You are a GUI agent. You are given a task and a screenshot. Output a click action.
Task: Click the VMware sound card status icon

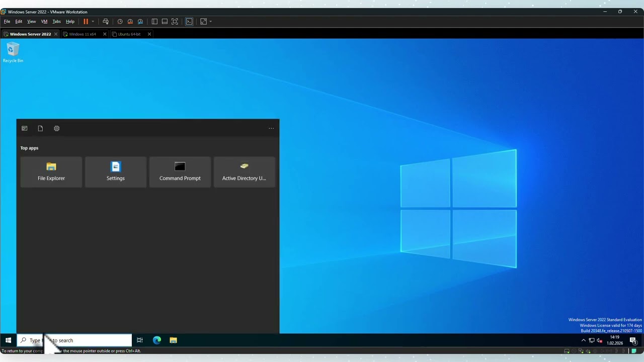[588, 351]
